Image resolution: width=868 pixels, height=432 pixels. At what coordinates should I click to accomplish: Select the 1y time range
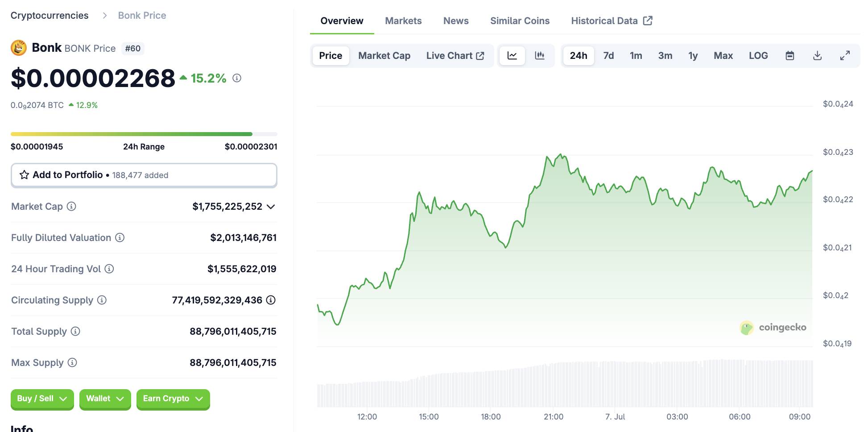click(693, 56)
